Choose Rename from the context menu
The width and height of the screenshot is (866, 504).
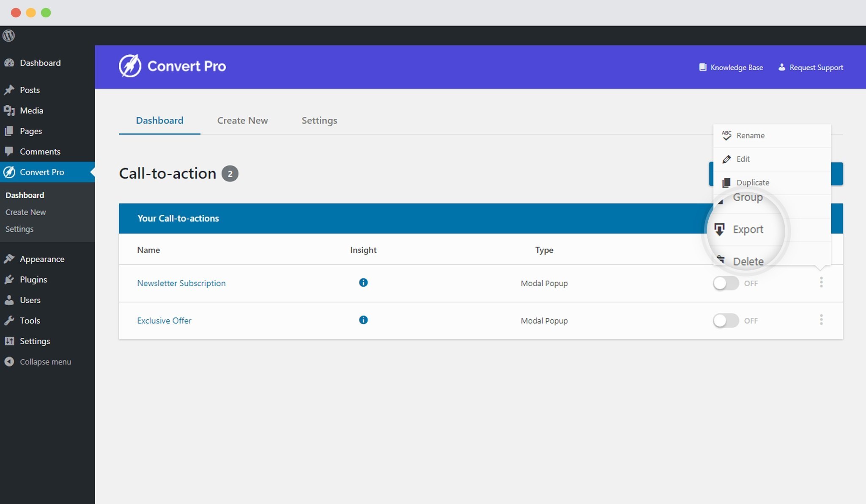pyautogui.click(x=772, y=135)
